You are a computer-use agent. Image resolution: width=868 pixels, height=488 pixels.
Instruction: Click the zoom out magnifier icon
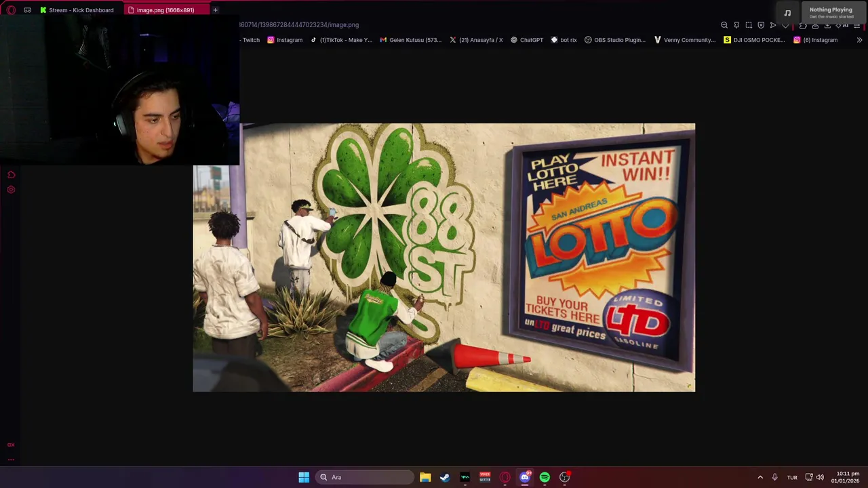[x=724, y=25]
